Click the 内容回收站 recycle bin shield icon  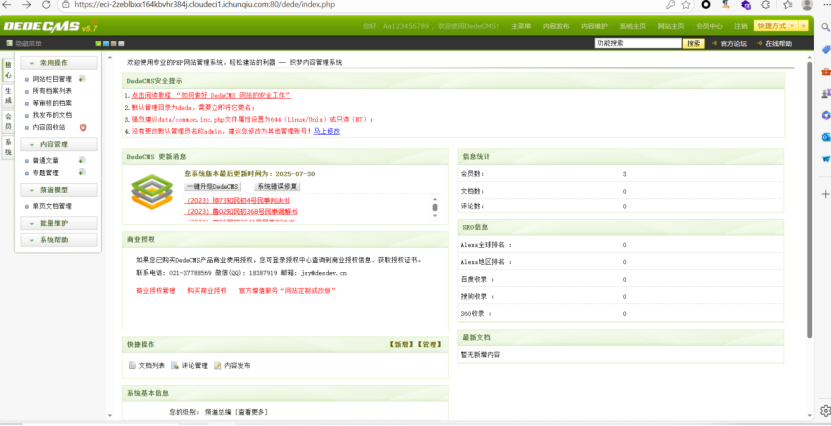click(83, 127)
